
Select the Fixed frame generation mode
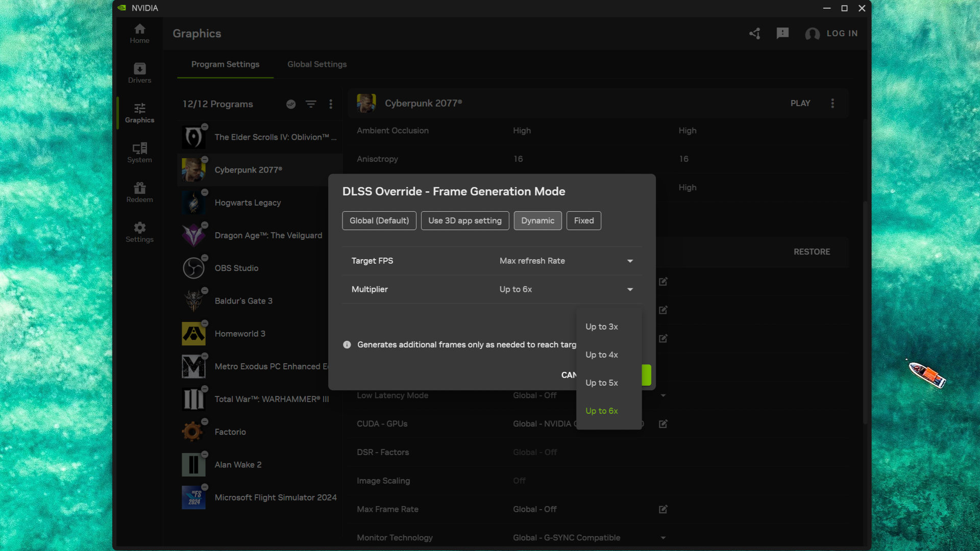click(583, 220)
